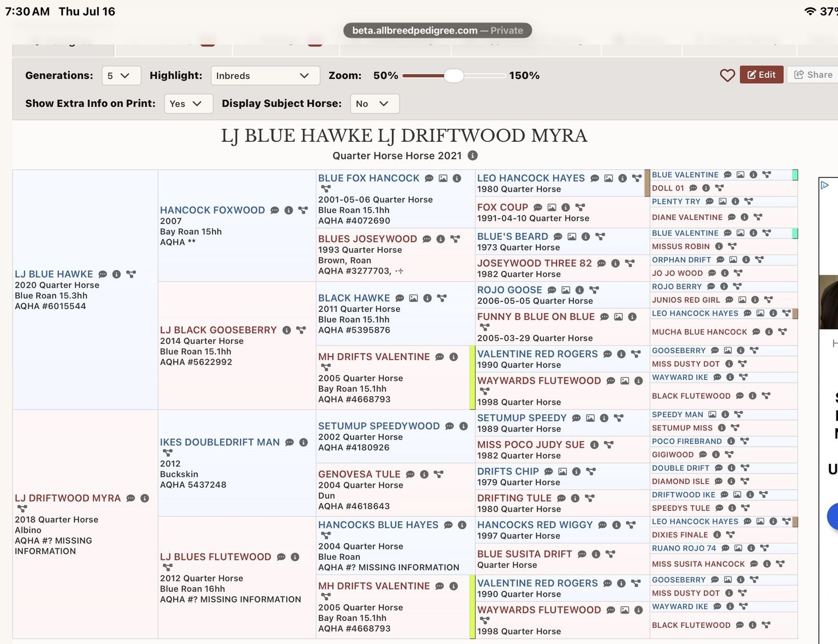This screenshot has width=838, height=644.
Task: Click the heart favorite icon
Action: tap(727, 75)
